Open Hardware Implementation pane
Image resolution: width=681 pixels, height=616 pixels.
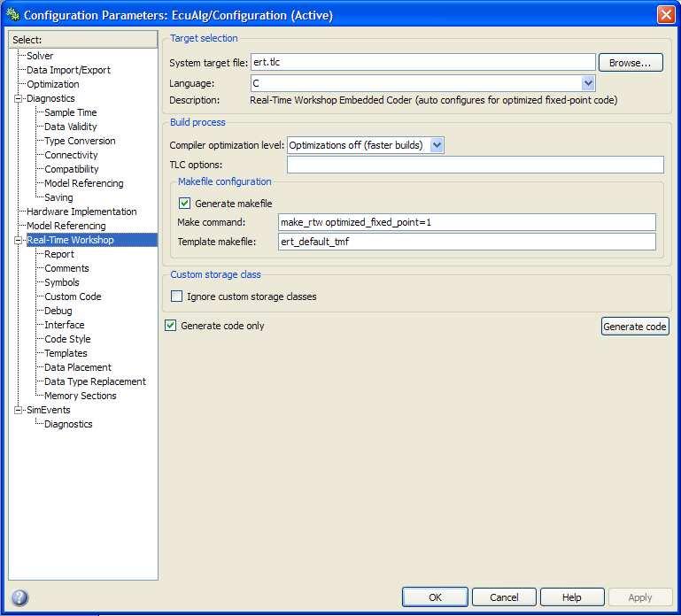81,212
